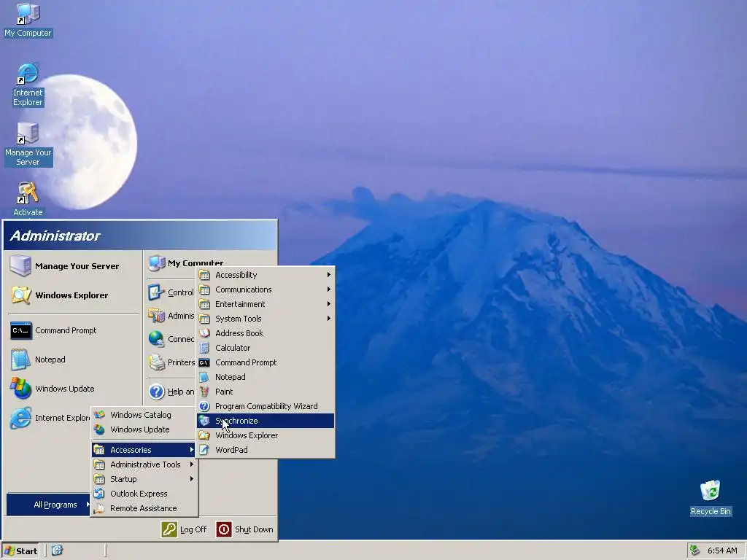
Task: Click the WordPad label in Accessories
Action: coord(231,450)
